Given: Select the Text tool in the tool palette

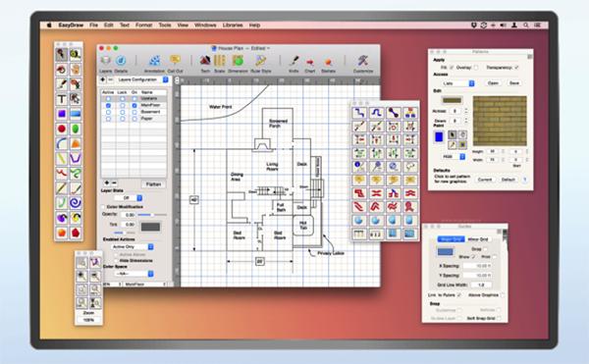Looking at the screenshot, I should click(x=62, y=99).
